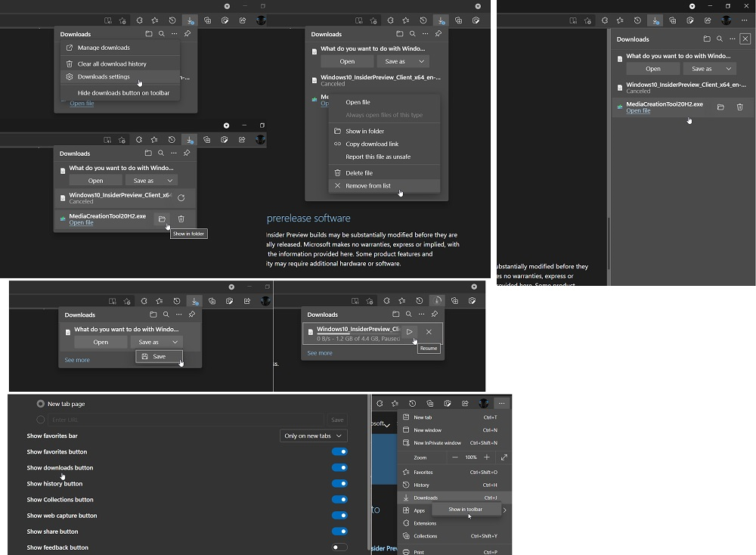Click Open button in pinned Downloads pane
Screen dimensions: 756x555
(653, 69)
